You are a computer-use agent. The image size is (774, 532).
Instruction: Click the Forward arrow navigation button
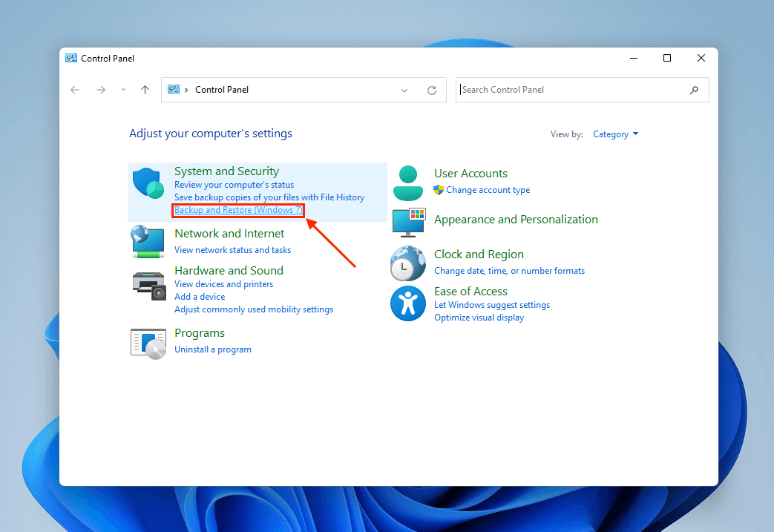coord(101,90)
